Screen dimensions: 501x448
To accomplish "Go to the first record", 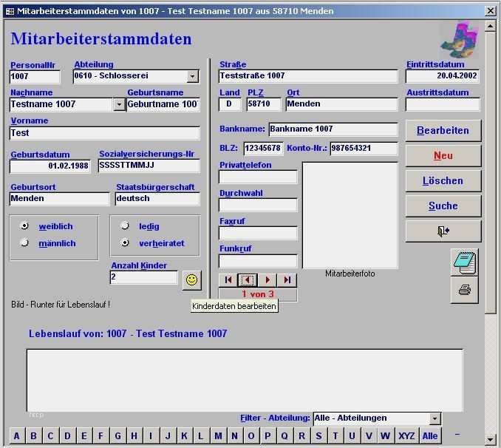I will tap(228, 280).
